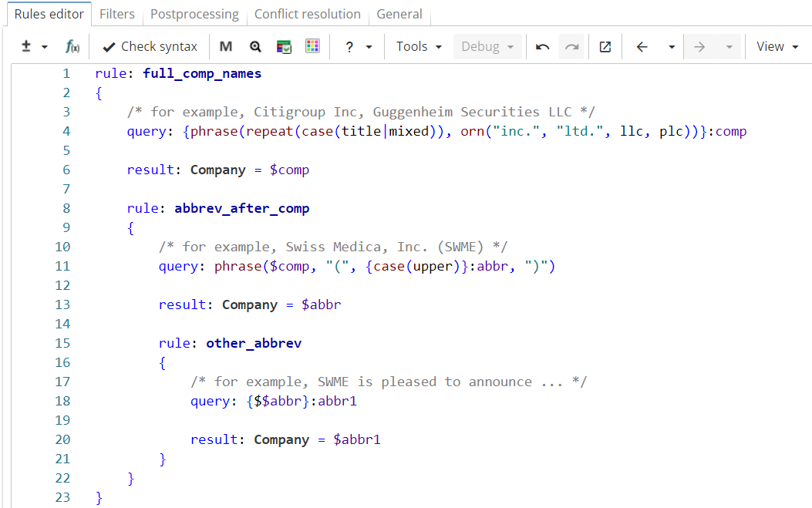Open the Conflict resolution tab
The width and height of the screenshot is (812, 508).
(307, 14)
